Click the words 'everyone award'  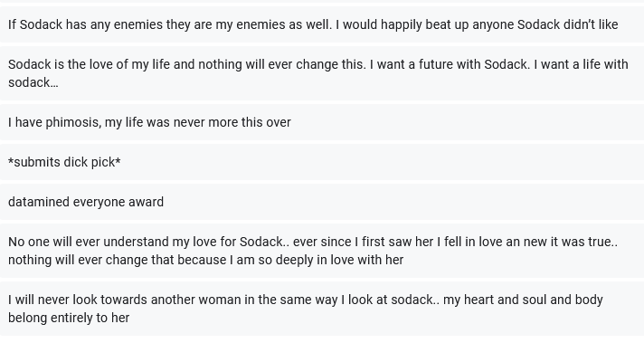[x=118, y=202]
